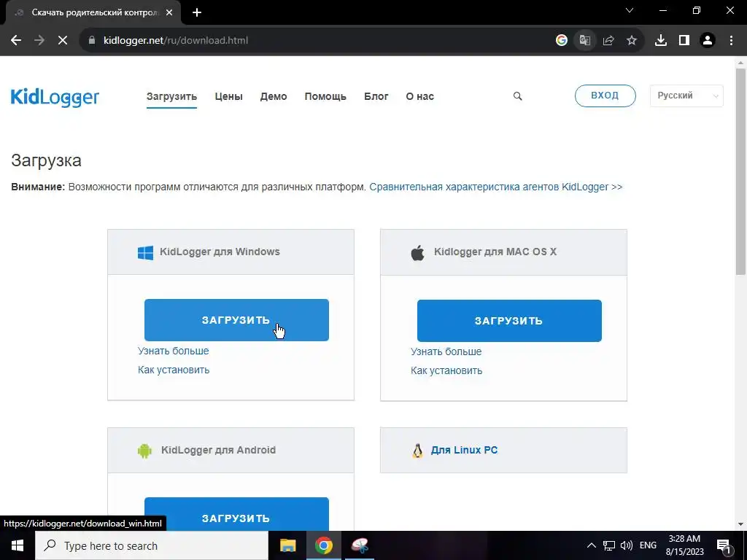Open the comparison of KidLogger agents link

(x=496, y=187)
